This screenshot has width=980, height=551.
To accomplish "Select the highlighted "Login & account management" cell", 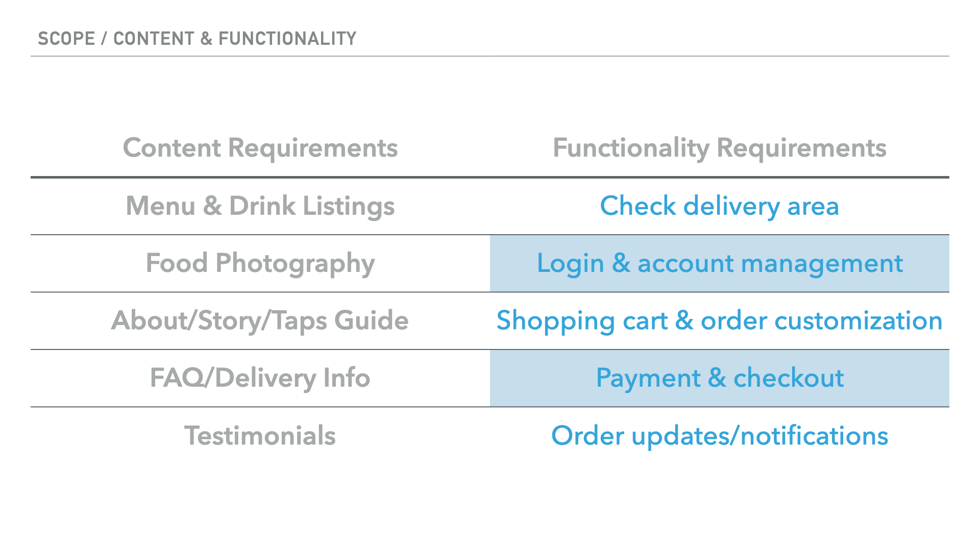I will coord(720,263).
